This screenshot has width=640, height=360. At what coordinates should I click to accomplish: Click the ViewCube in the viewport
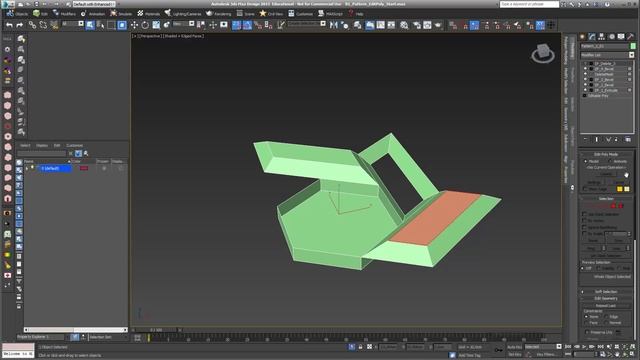[x=543, y=53]
